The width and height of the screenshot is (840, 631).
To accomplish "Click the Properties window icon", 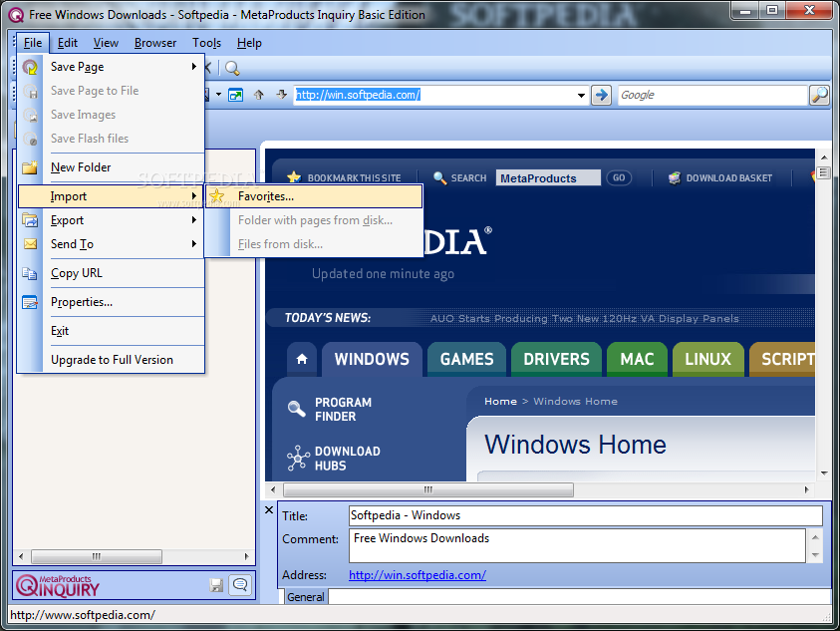I will [x=30, y=302].
